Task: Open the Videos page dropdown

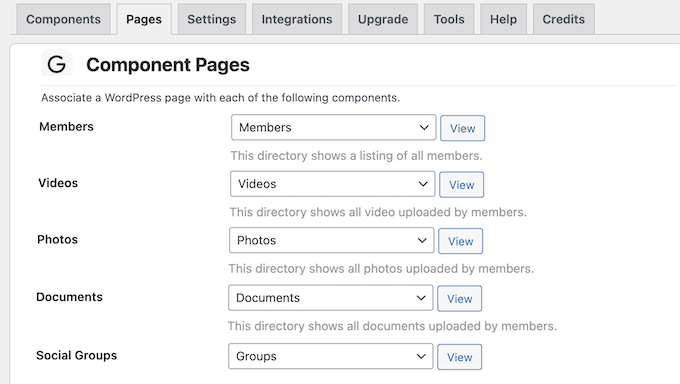Action: [333, 184]
